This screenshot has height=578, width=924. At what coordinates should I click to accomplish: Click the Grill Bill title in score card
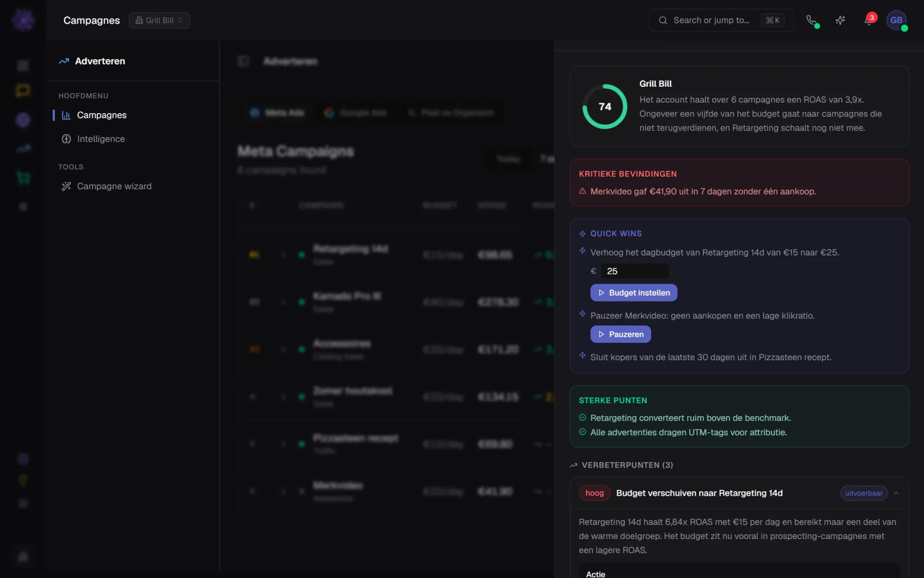(x=655, y=84)
